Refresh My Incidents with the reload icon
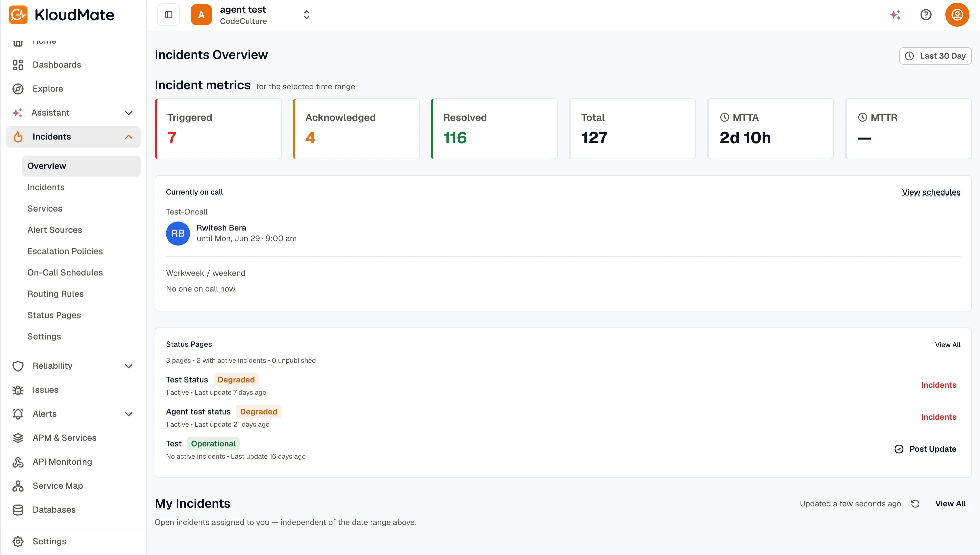 click(915, 504)
